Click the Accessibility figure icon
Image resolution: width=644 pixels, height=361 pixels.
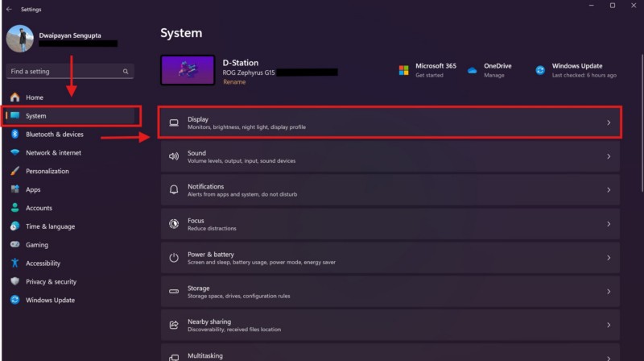[14, 263]
